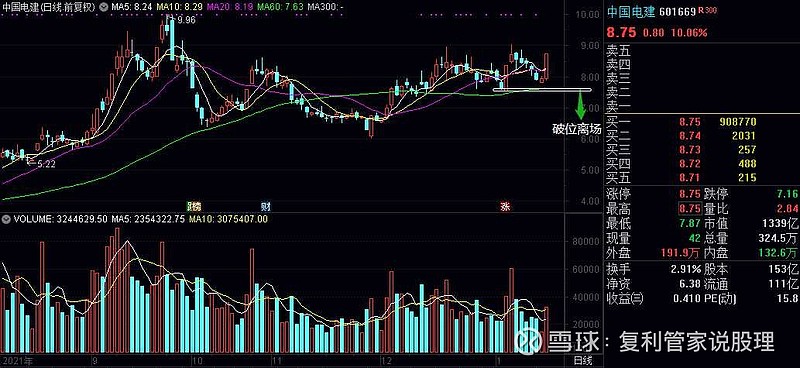Viewport: 800px width, 368px height.
Task: Click the 买五 price 8.71
Action: click(x=689, y=178)
